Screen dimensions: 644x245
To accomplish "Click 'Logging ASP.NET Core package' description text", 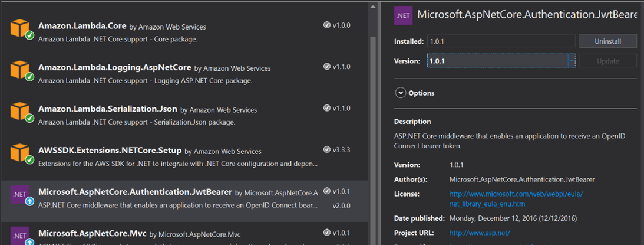I will tap(145, 81).
